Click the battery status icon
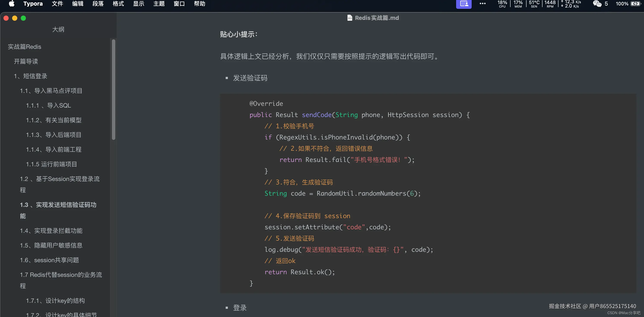Image resolution: width=644 pixels, height=317 pixels. pyautogui.click(x=635, y=3)
